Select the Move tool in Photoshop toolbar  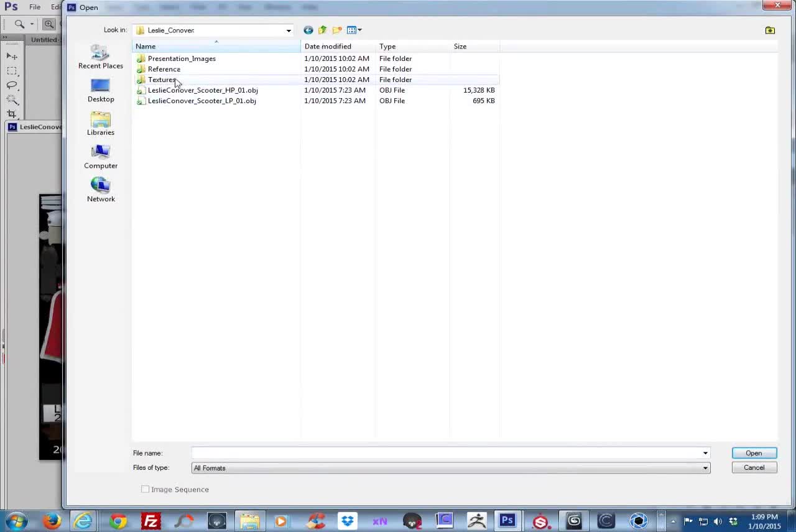coord(12,56)
